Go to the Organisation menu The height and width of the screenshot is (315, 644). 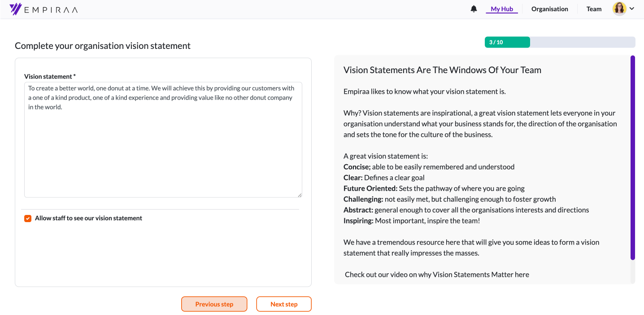[x=549, y=9]
